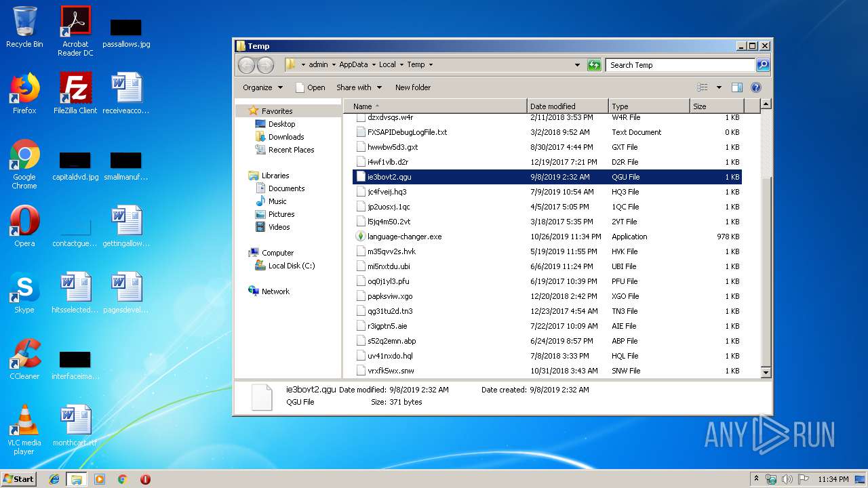Click the Explorer Forward navigation button
This screenshot has width=868, height=488.
click(x=266, y=65)
